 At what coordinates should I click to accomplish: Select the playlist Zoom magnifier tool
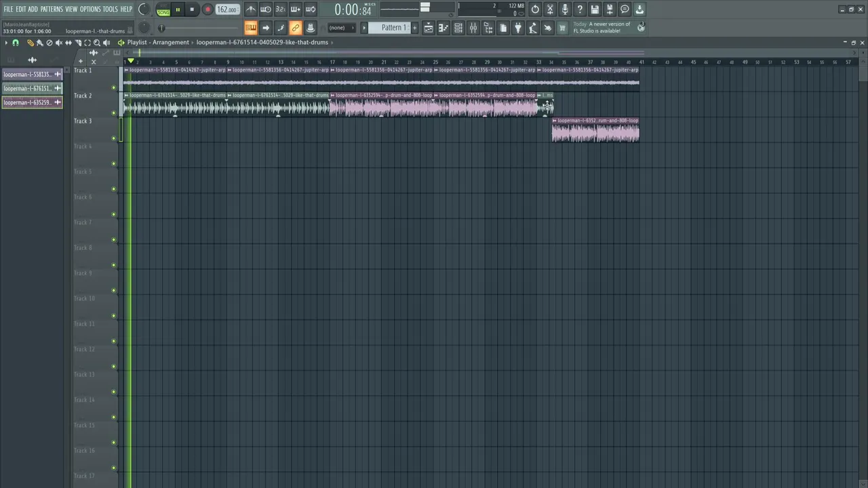click(x=97, y=43)
